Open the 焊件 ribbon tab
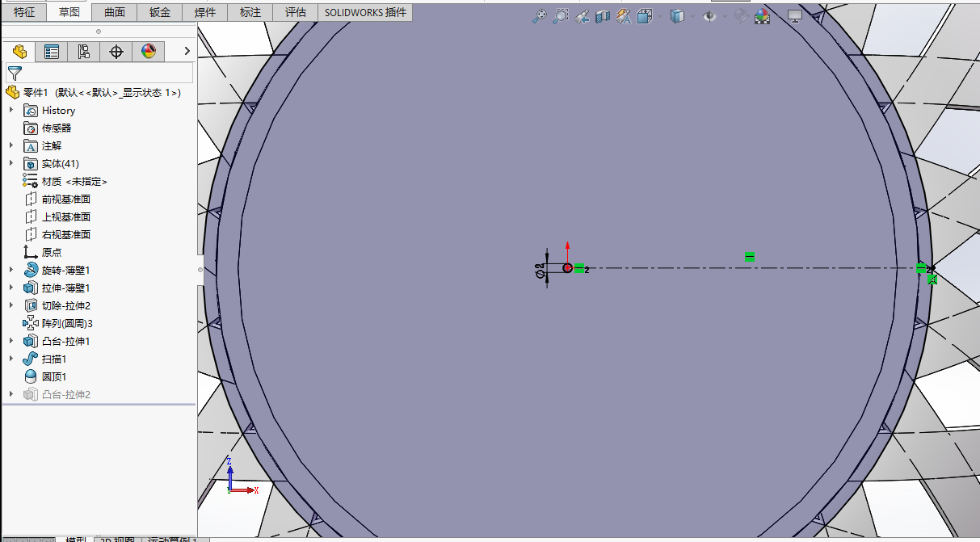This screenshot has height=542, width=980. coord(205,12)
